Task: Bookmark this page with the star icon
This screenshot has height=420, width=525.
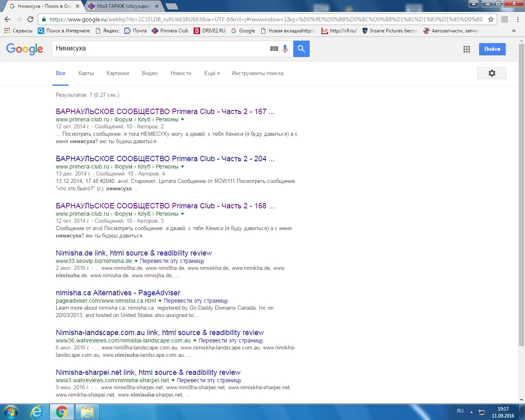Action: tap(491, 19)
